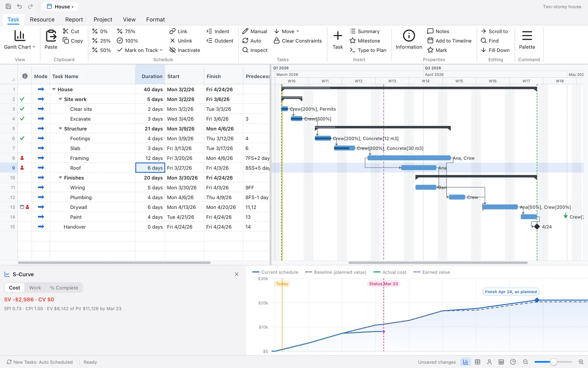Click the Paste clipboard icon
Viewport: 588px width, 368px height.
point(51,36)
